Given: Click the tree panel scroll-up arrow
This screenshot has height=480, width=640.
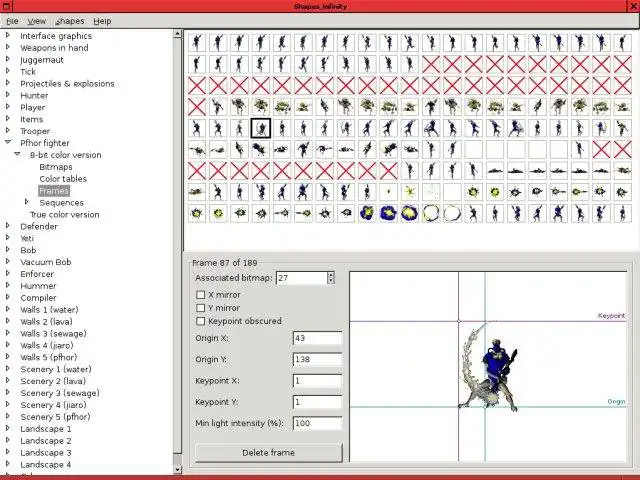Looking at the screenshot, I should click(178, 34).
